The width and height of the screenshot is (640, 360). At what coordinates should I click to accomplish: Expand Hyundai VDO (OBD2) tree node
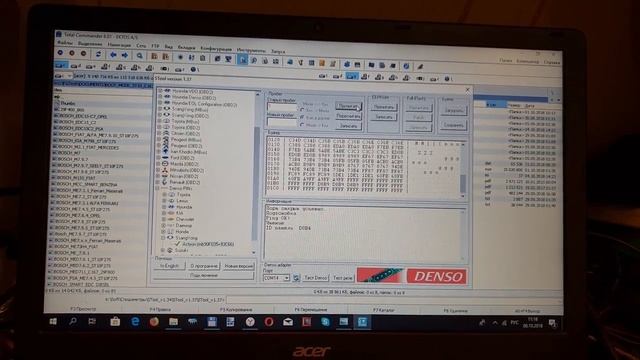point(160,91)
